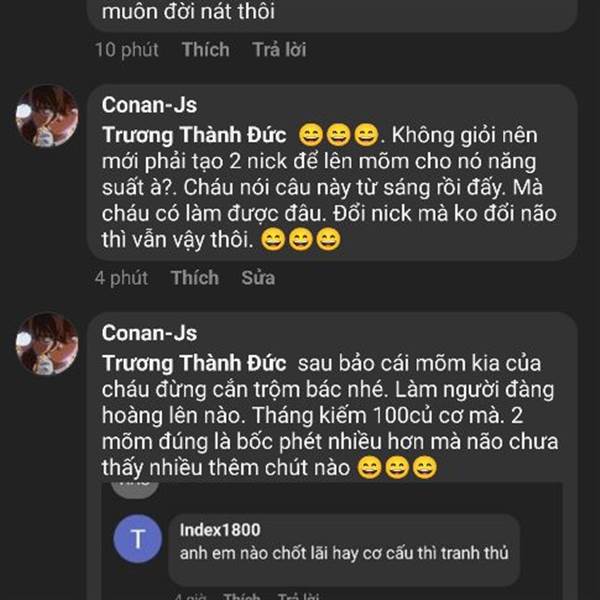Screen dimensions: 600x600
Task: Open the 10 phút timestamp link
Action: (x=127, y=49)
